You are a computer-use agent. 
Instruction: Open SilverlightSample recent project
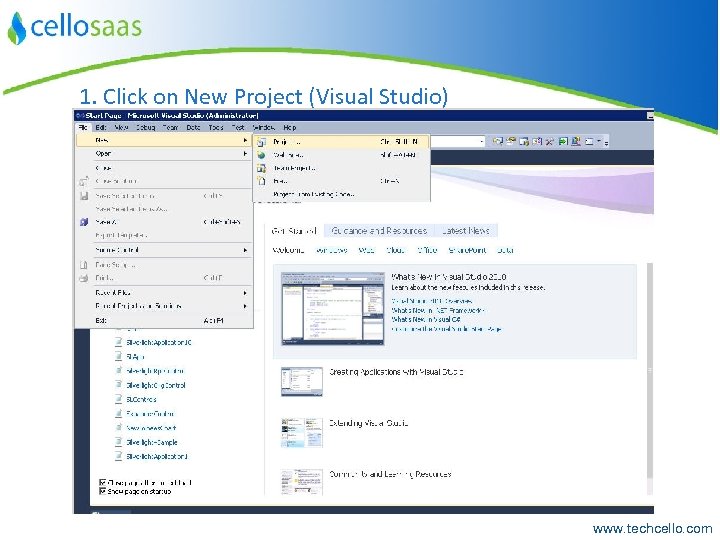pos(152,442)
